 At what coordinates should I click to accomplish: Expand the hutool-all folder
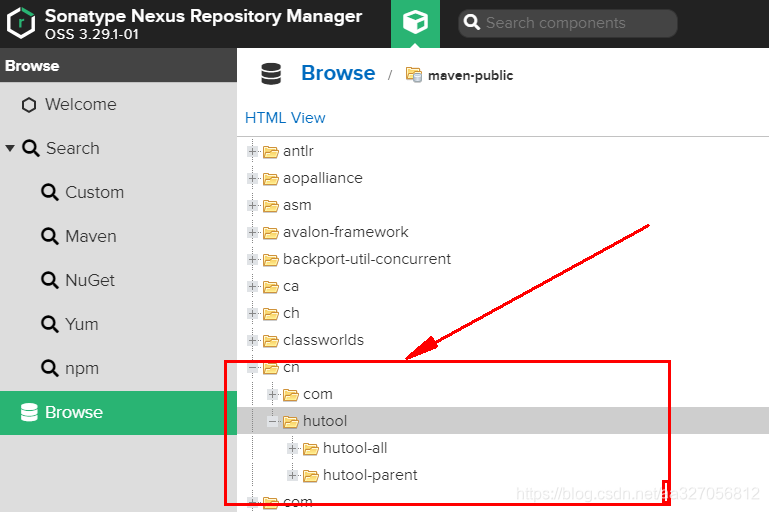(x=293, y=448)
